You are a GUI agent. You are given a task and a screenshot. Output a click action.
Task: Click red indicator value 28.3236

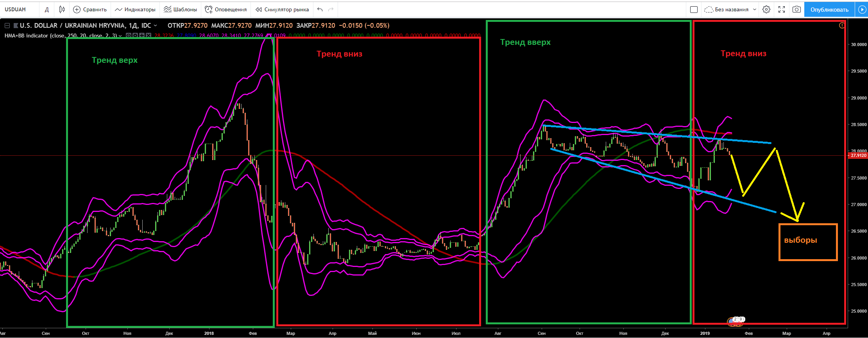(x=164, y=36)
